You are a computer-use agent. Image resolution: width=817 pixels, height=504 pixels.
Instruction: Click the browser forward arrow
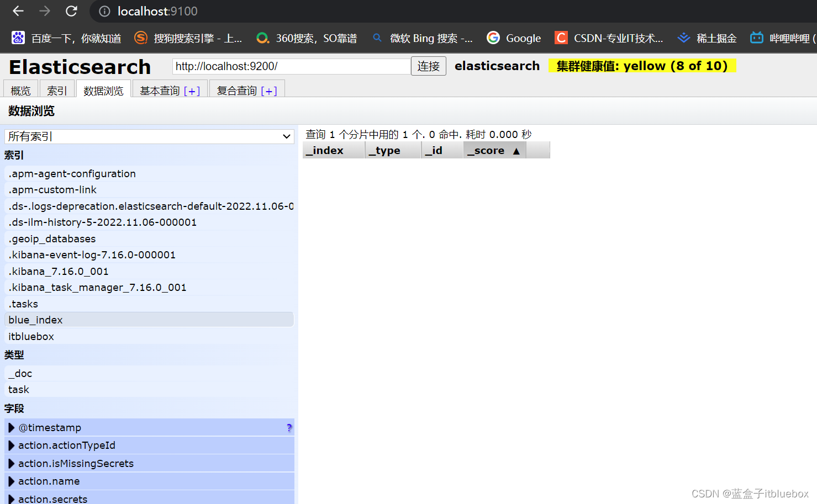pos(45,11)
